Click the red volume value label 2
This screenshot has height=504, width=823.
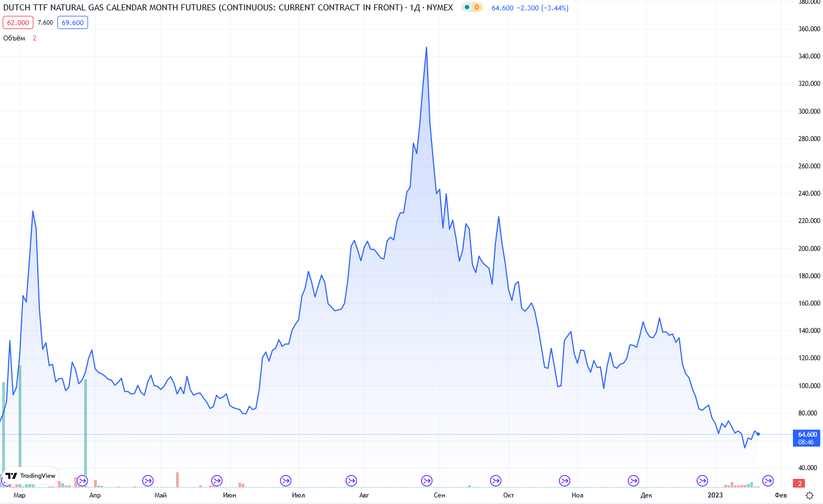click(799, 483)
